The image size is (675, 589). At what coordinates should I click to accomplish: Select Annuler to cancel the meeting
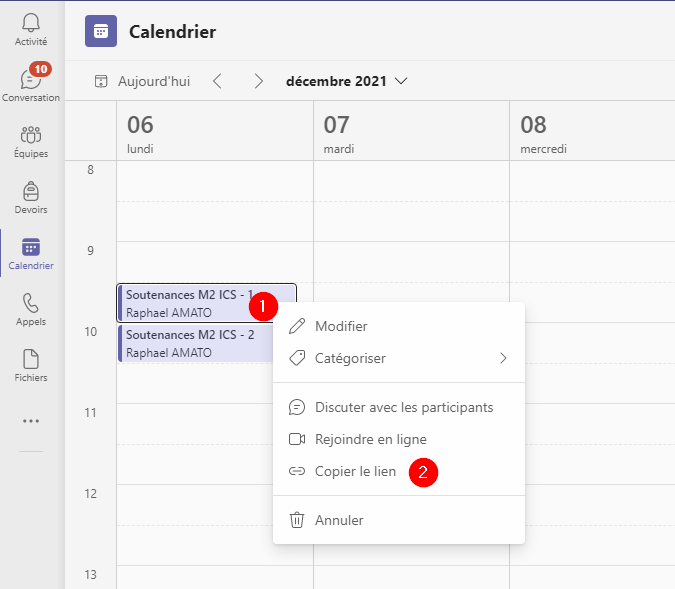point(339,520)
